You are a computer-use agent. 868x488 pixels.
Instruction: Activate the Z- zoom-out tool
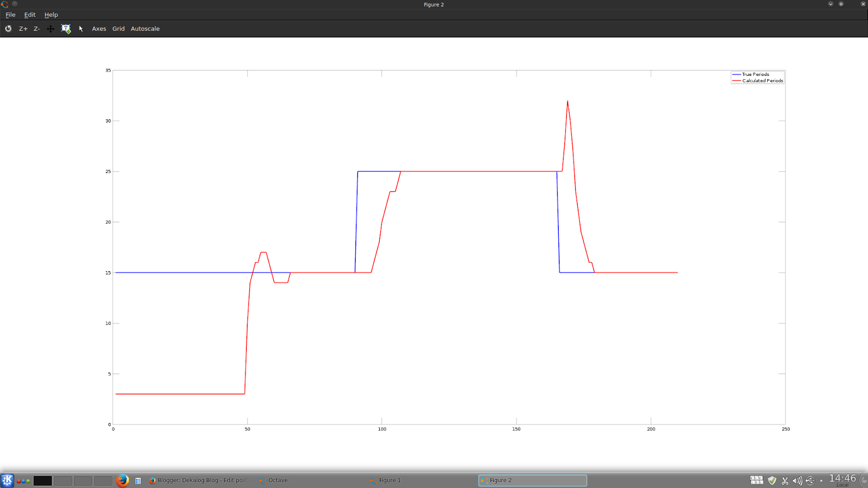pos(36,29)
